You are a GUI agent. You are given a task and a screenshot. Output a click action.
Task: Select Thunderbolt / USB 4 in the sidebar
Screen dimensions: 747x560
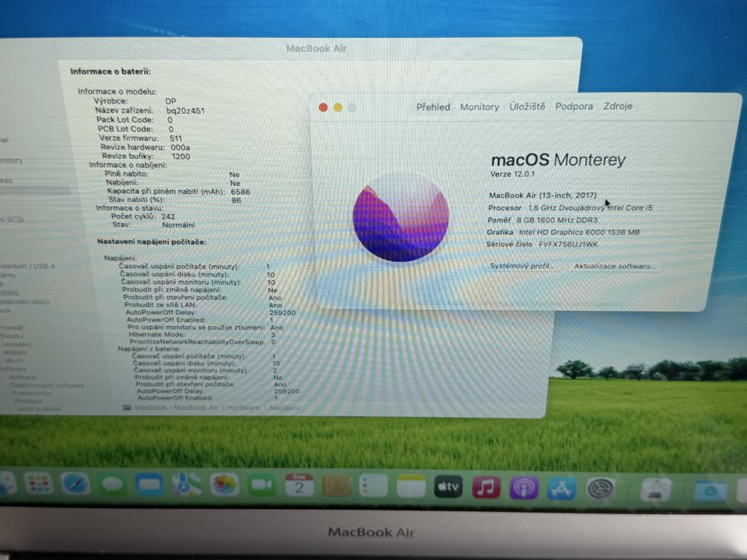[x=28, y=266]
